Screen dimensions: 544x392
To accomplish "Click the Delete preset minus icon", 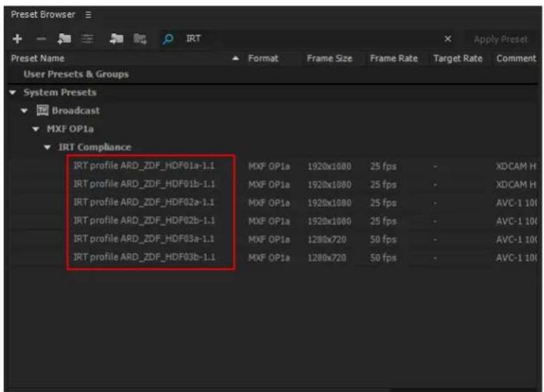I will pos(41,38).
